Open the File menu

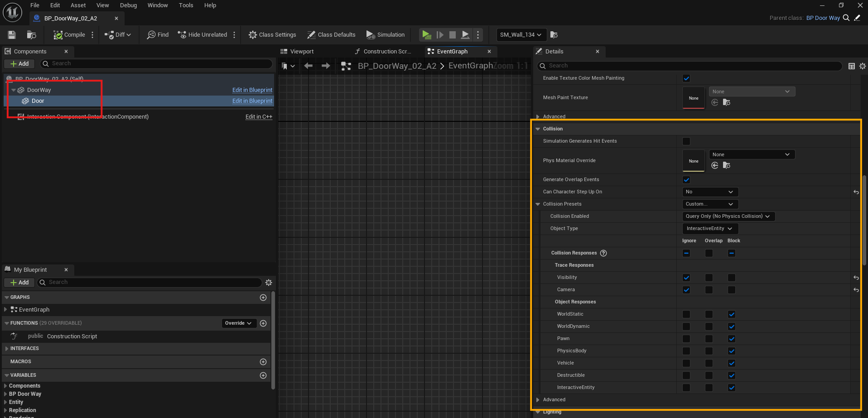pos(35,5)
